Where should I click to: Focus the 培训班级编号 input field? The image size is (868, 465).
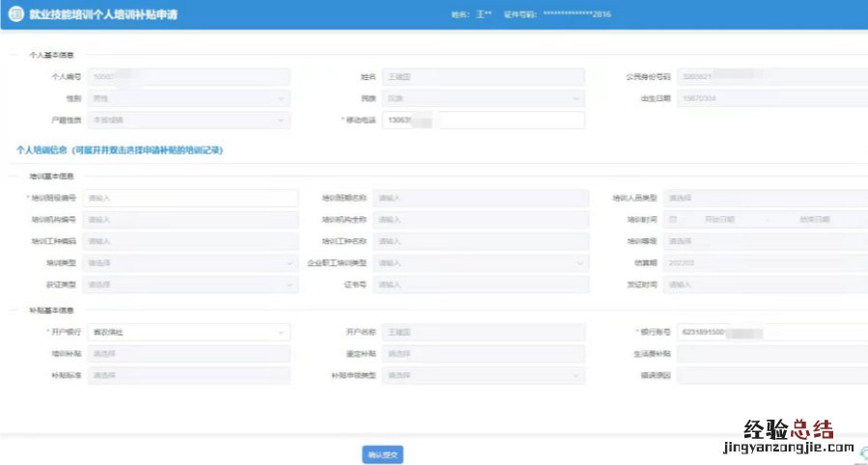tap(191, 198)
